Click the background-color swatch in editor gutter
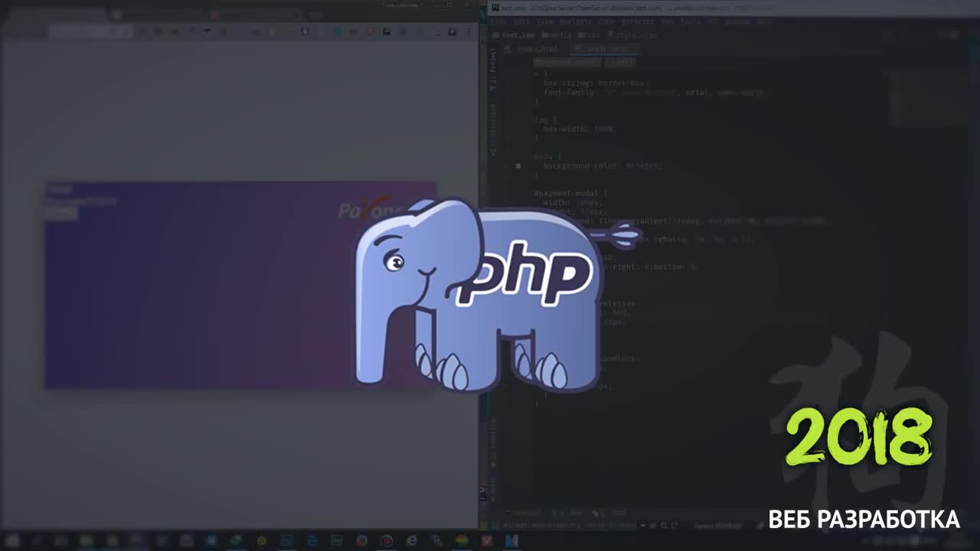980x551 pixels. tap(518, 165)
